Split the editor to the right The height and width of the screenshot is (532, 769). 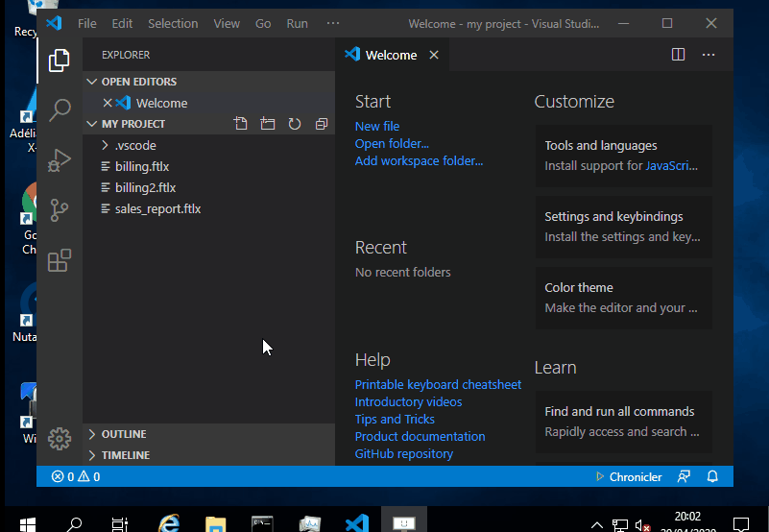point(678,55)
